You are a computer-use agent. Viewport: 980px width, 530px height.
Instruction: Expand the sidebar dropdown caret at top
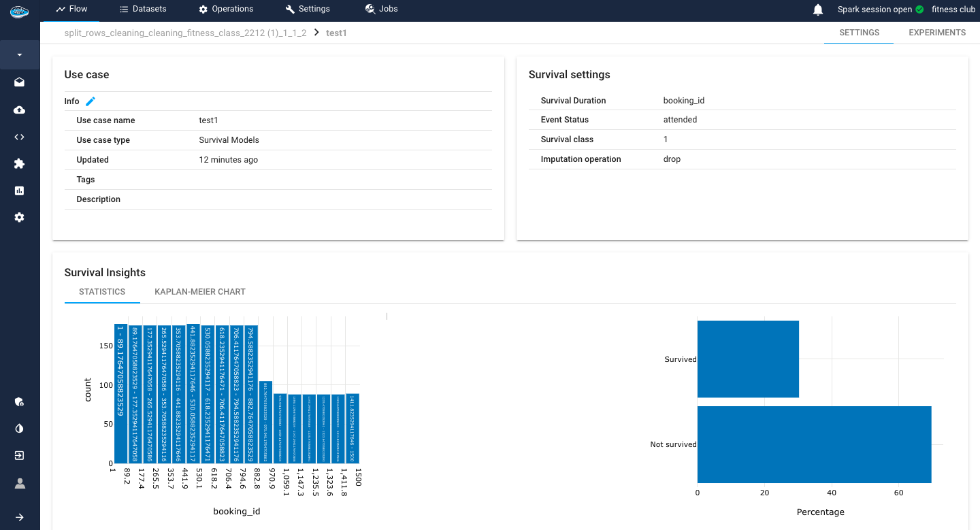pos(20,54)
